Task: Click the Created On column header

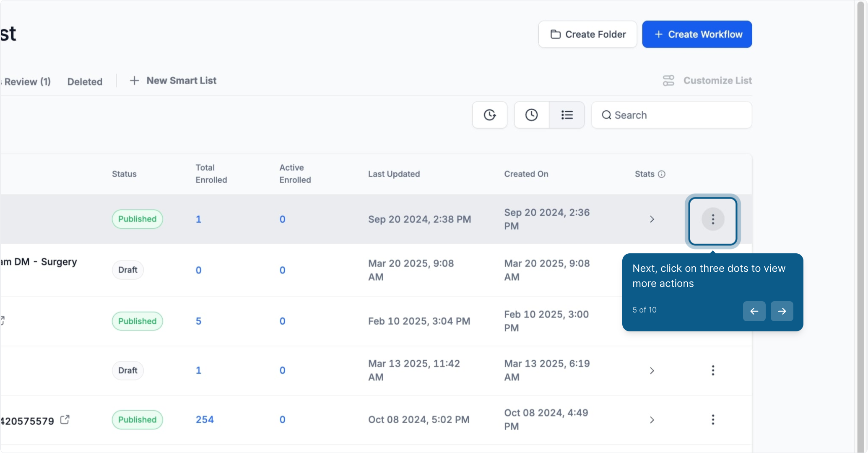Action: 526,174
